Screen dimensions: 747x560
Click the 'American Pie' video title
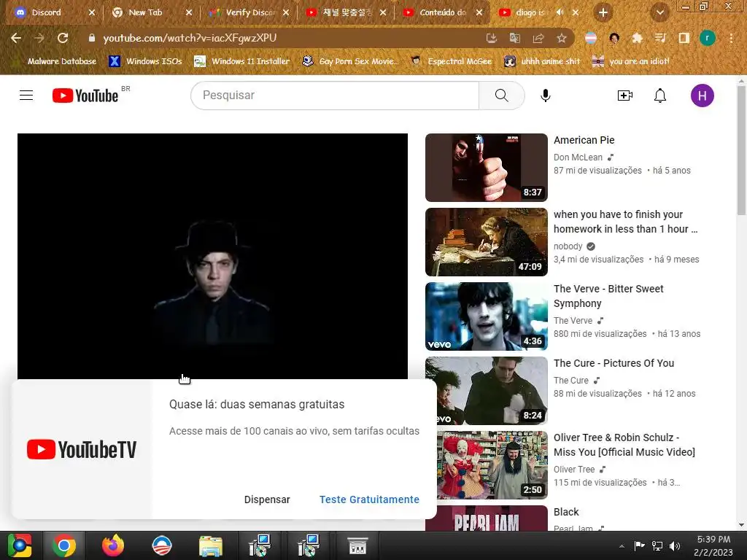click(584, 140)
